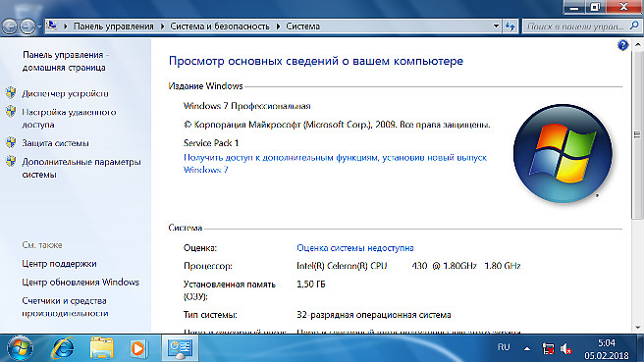This screenshot has width=644, height=362.
Task: Click the volume speaker tray icon
Action: tap(566, 349)
